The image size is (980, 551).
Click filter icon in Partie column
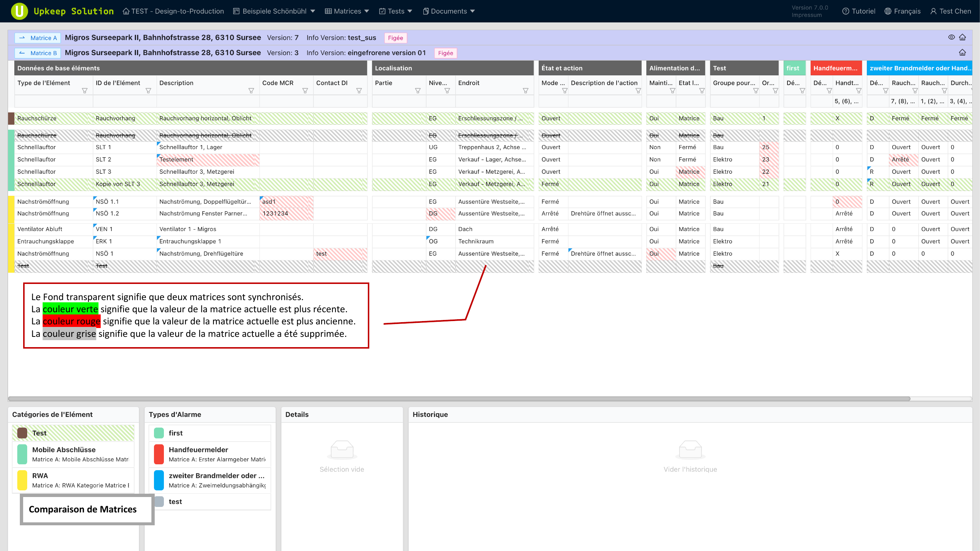click(x=418, y=91)
